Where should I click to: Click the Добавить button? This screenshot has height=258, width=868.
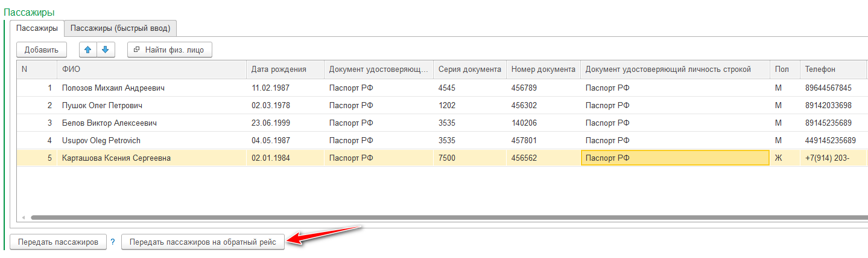[x=42, y=50]
